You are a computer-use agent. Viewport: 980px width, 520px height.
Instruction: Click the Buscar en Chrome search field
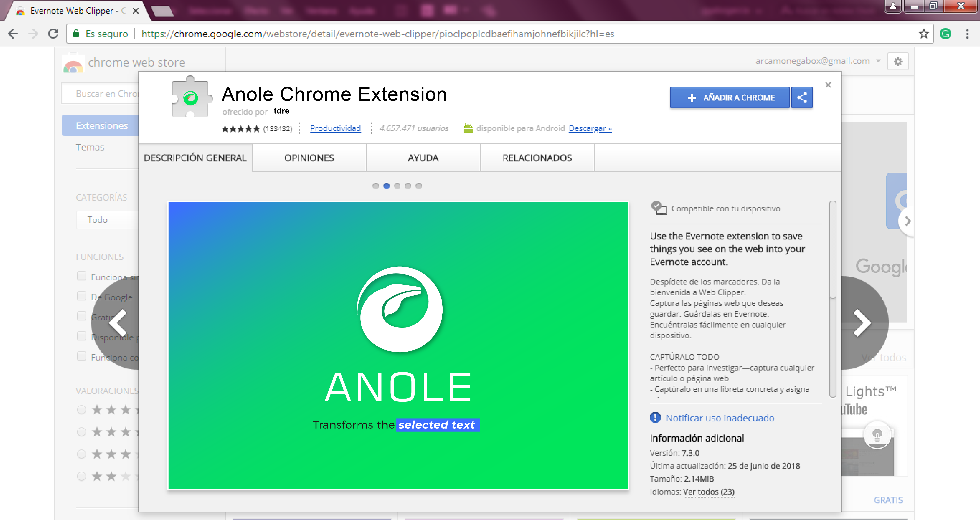(100, 94)
